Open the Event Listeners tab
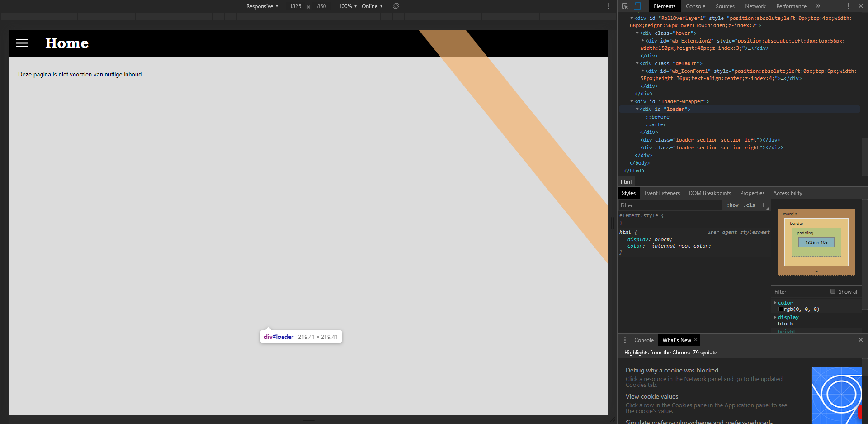Viewport: 868px width, 424px height. tap(662, 193)
